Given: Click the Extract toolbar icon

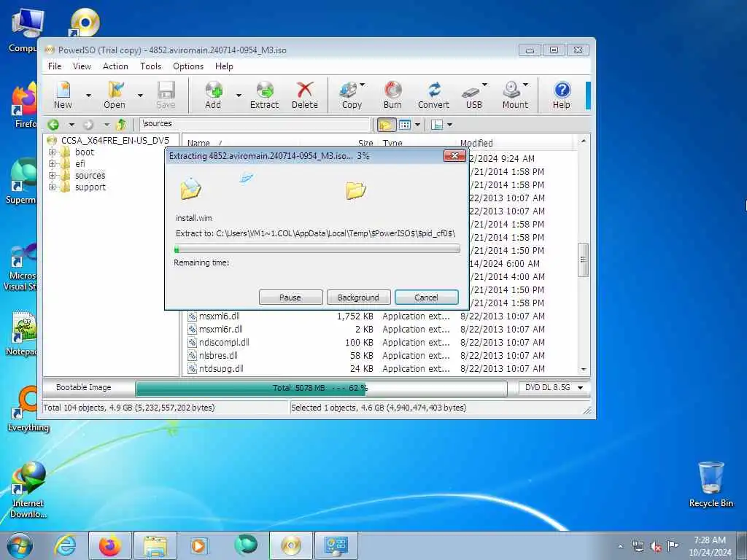Looking at the screenshot, I should pos(264,96).
